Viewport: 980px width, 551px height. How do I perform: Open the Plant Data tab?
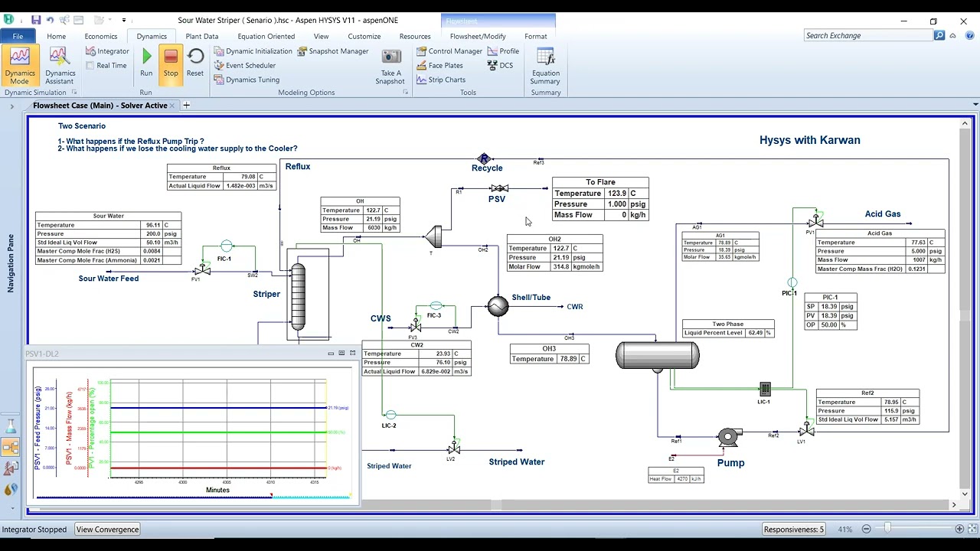coord(202,36)
